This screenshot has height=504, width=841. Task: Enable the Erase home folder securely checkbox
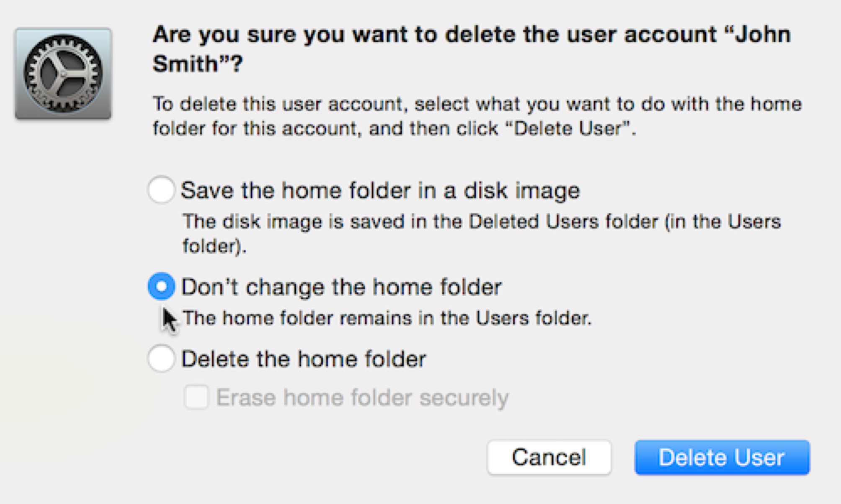pos(196,397)
